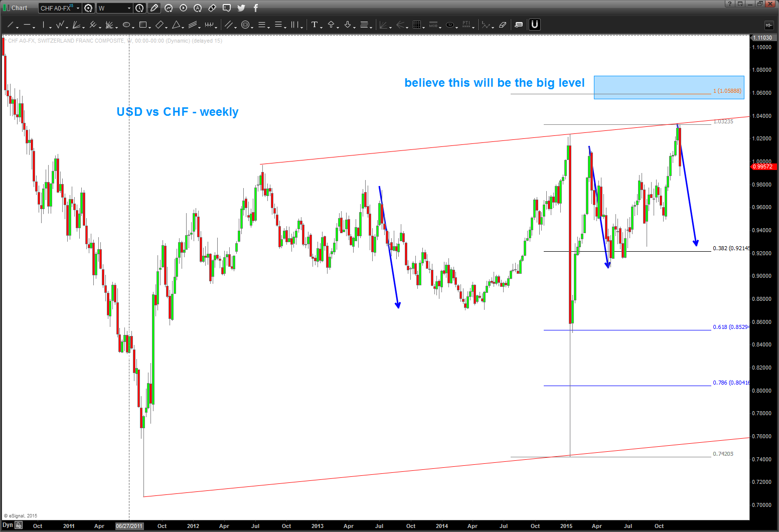Expand the horizontal line tool options arrow

34,27
